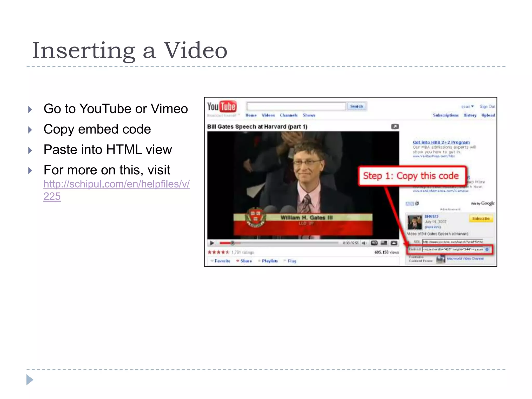The width and height of the screenshot is (532, 399).
Task: Click the YouTube Search button
Action: click(356, 106)
